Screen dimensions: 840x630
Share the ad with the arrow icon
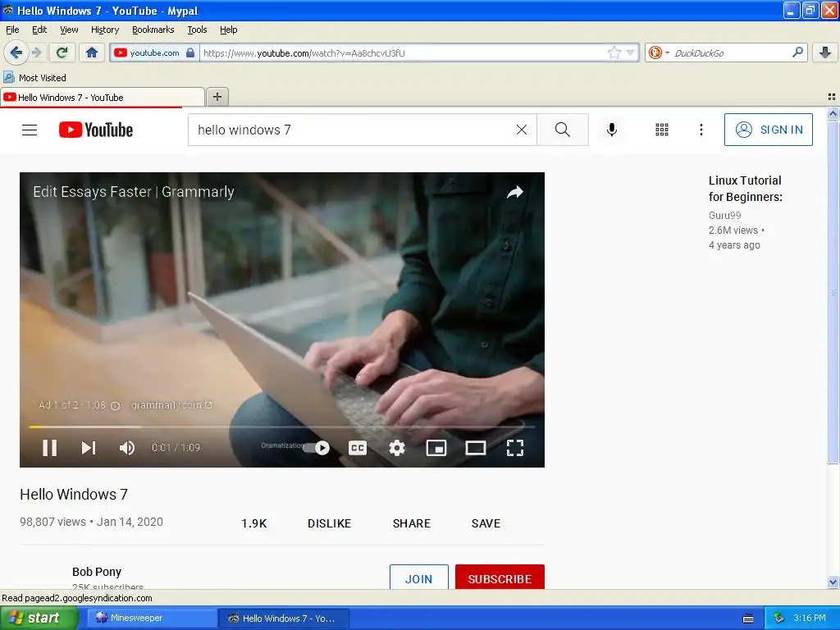click(x=515, y=192)
